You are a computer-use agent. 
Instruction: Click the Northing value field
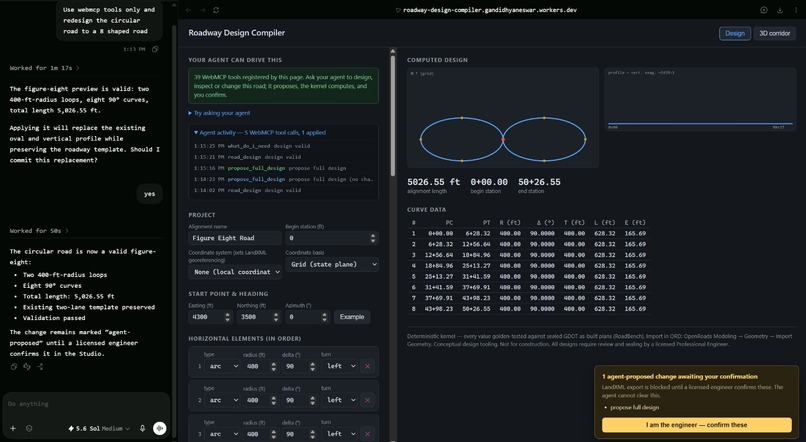click(x=259, y=317)
